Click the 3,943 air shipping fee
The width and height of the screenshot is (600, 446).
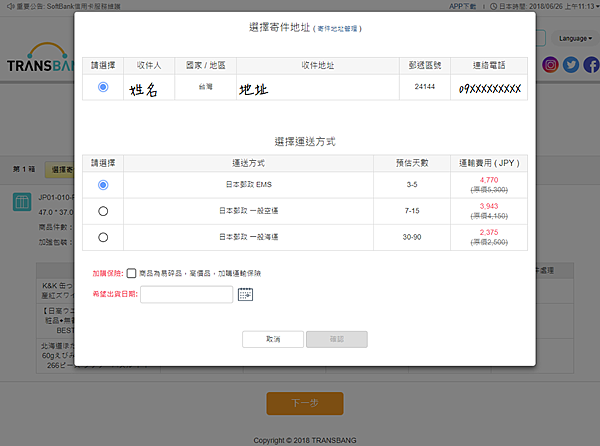(x=489, y=206)
